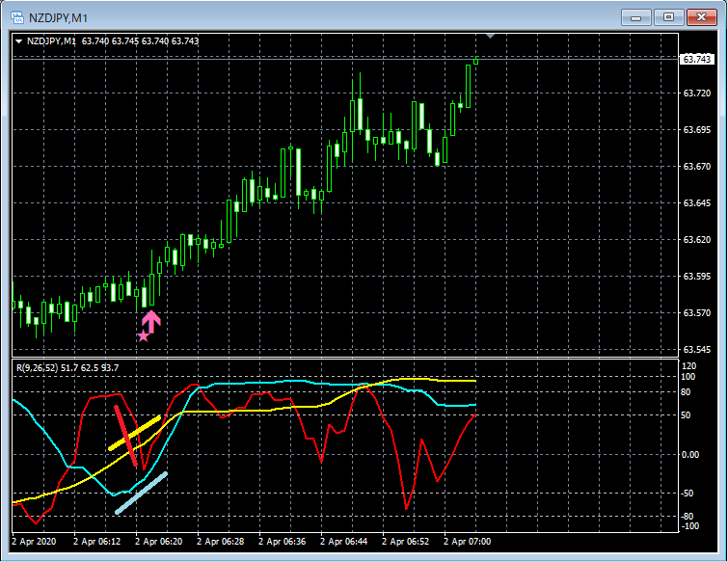Click the 2 Apr 06:44 time label
This screenshot has width=728, height=561.
click(344, 542)
